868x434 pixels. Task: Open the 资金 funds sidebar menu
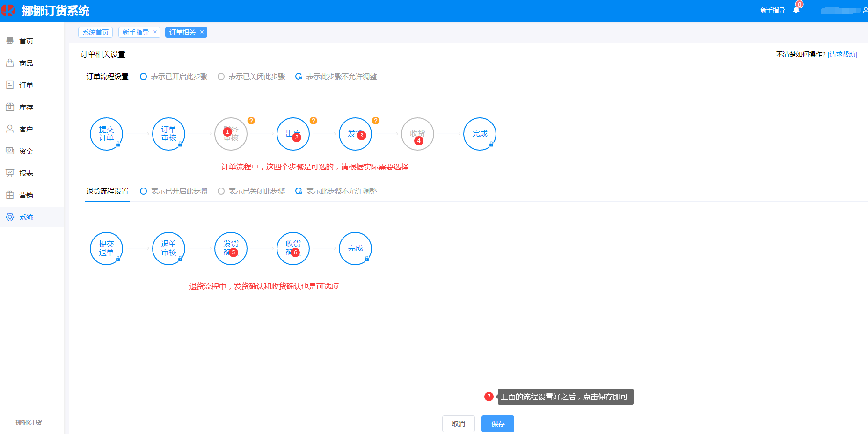click(x=26, y=151)
